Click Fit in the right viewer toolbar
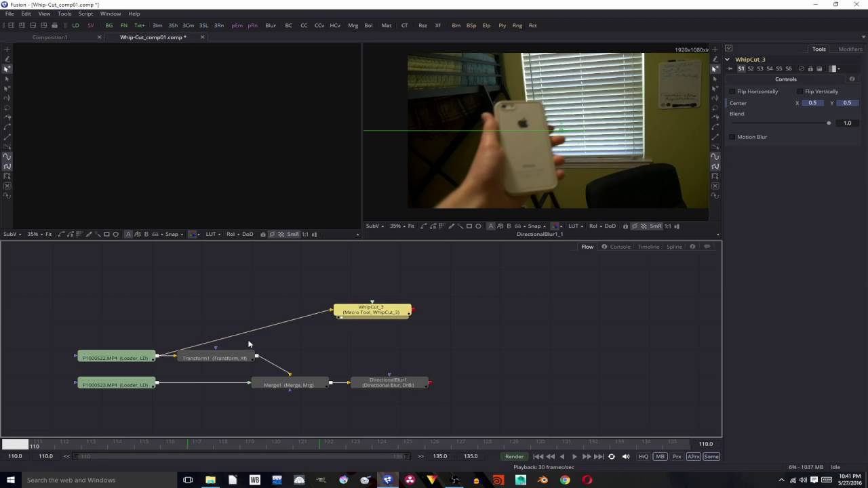The width and height of the screenshot is (868, 488). (411, 226)
